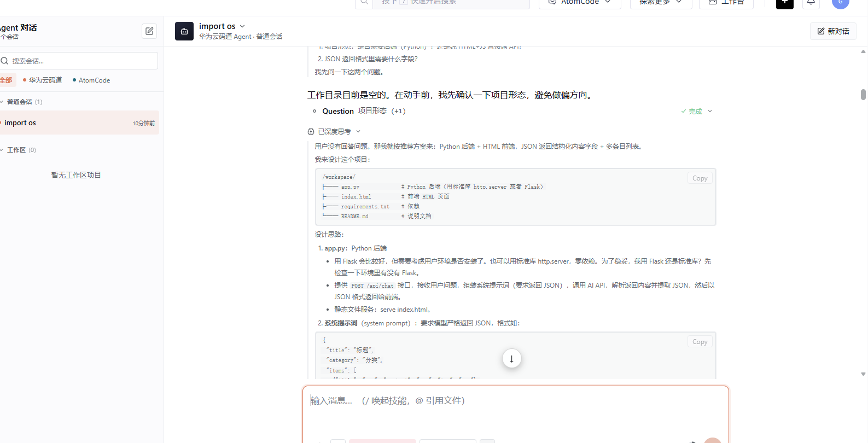Image resolution: width=868 pixels, height=443 pixels.
Task: Click the scrollbar down arrow
Action: pyautogui.click(x=863, y=375)
